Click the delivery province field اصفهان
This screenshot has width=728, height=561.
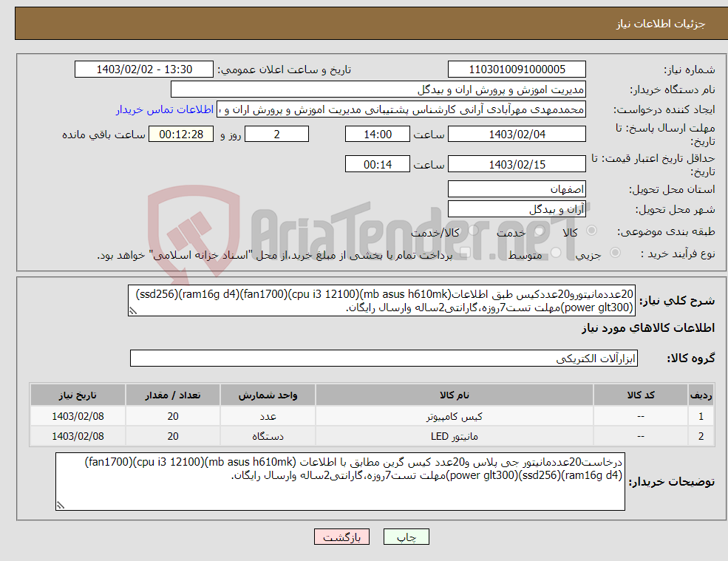517,189
